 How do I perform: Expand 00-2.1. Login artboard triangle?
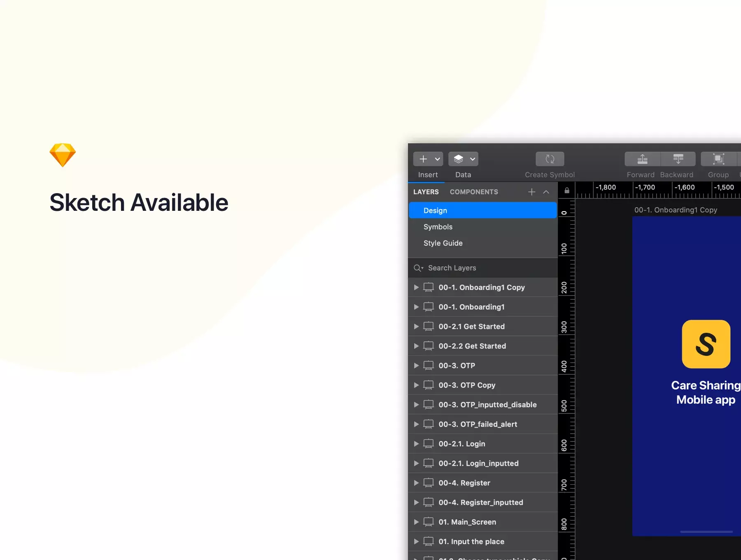(x=416, y=444)
